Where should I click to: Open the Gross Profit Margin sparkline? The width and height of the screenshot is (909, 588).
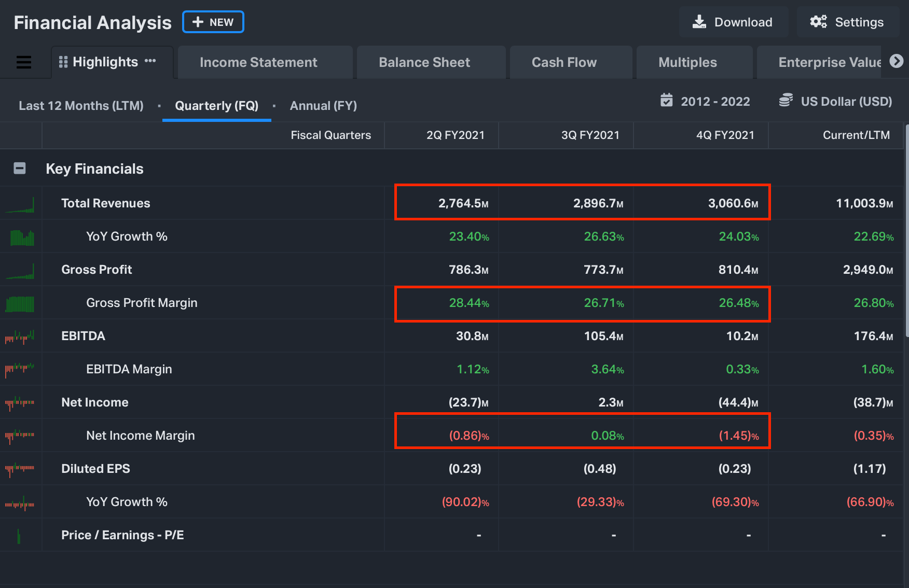[20, 303]
